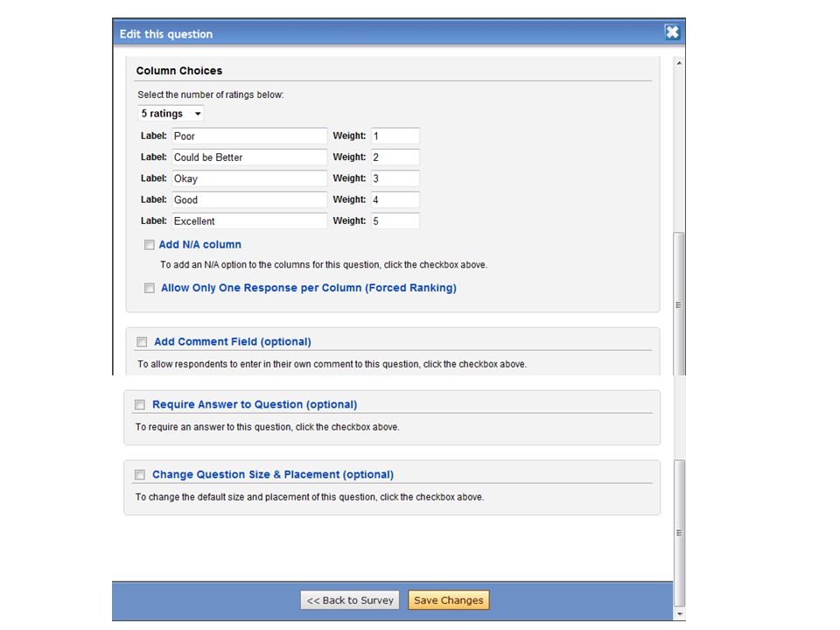
Task: Open the 5 ratings dropdown
Action: (171, 114)
